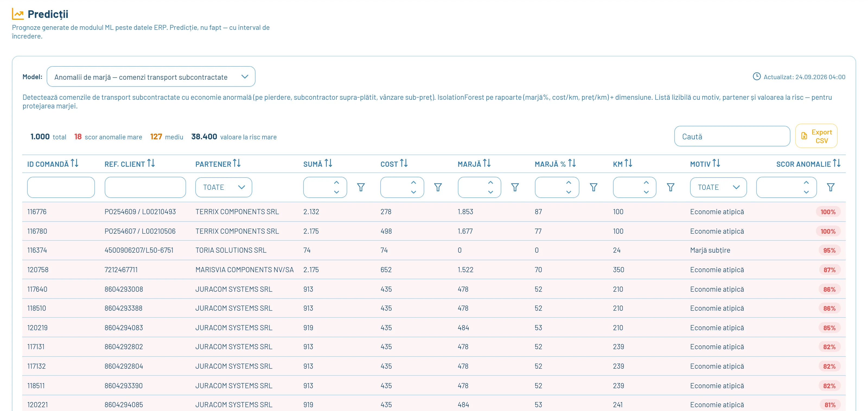Click the 95% anomaly score badge

click(829, 250)
